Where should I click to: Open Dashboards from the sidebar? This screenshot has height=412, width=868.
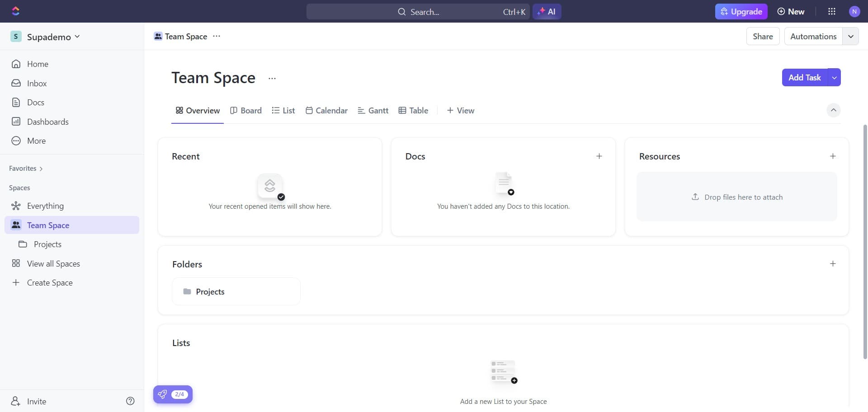coord(48,122)
